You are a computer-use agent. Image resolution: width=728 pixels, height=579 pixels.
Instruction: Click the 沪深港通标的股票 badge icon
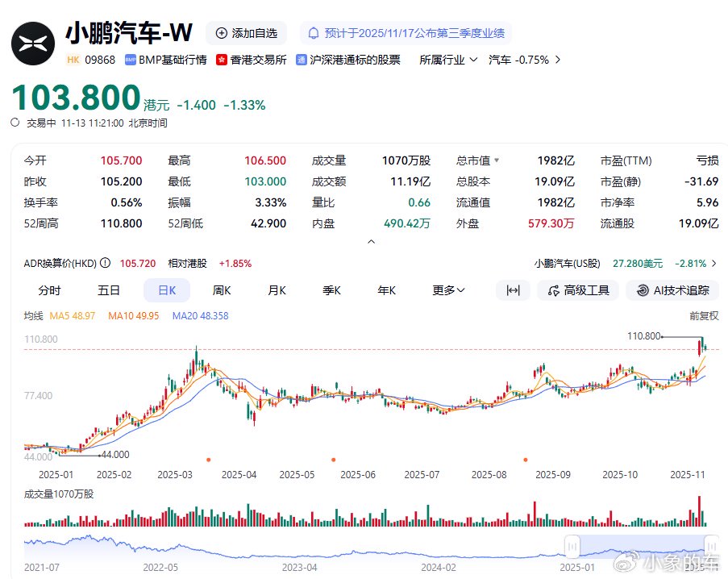[x=301, y=59]
